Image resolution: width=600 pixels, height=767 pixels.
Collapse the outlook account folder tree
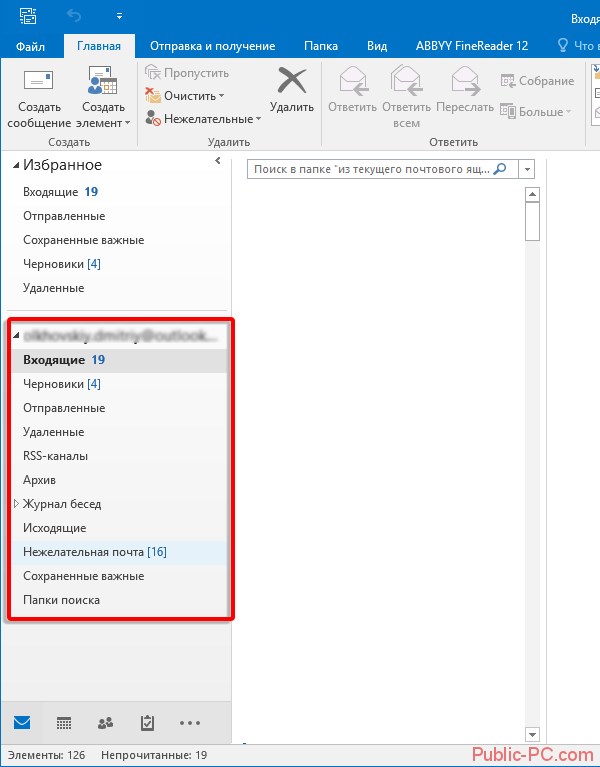(16, 336)
